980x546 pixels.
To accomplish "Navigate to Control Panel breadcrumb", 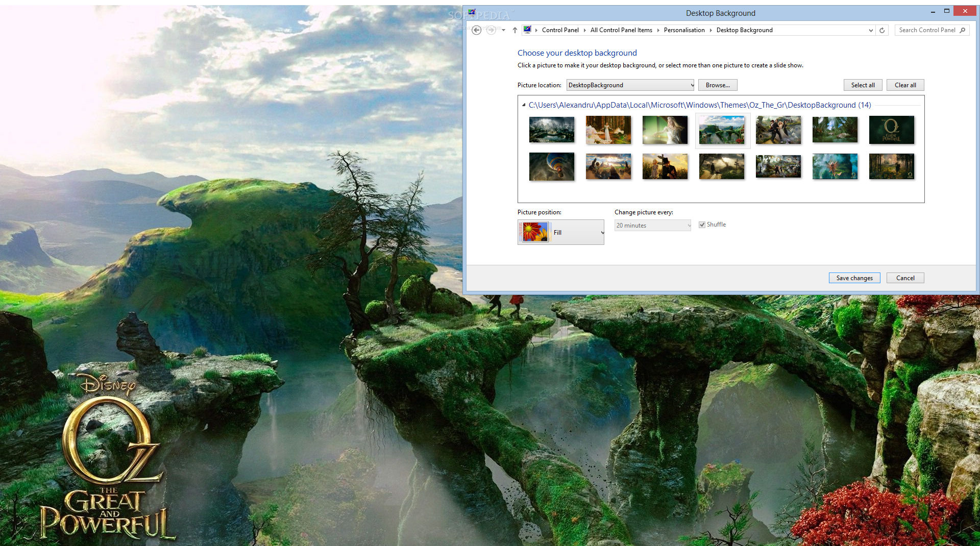I will point(560,30).
